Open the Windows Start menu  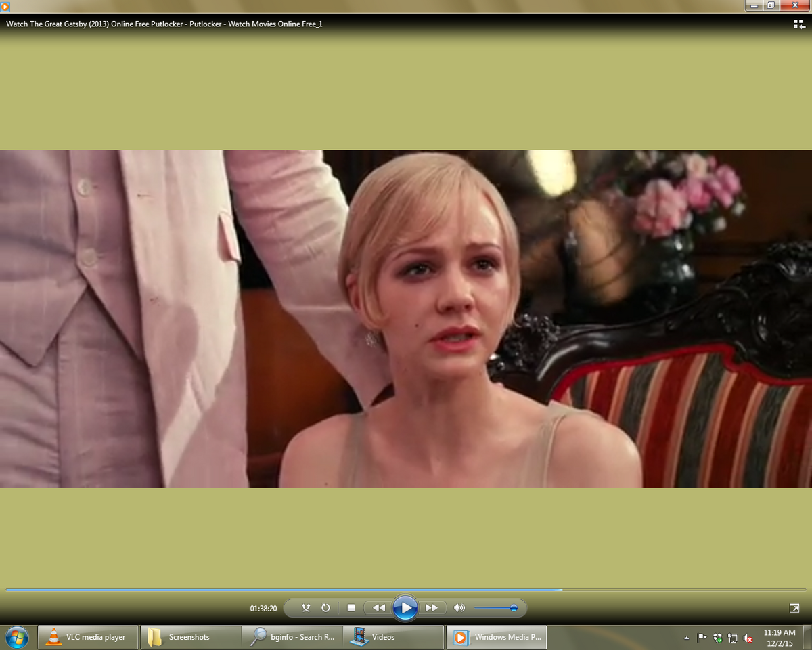16,637
